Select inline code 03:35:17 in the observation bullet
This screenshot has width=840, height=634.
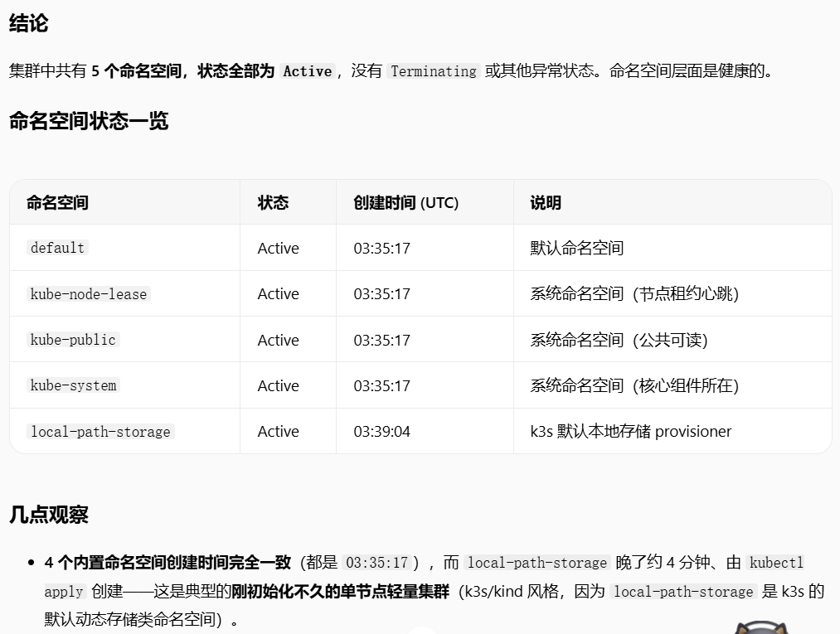coord(377,562)
